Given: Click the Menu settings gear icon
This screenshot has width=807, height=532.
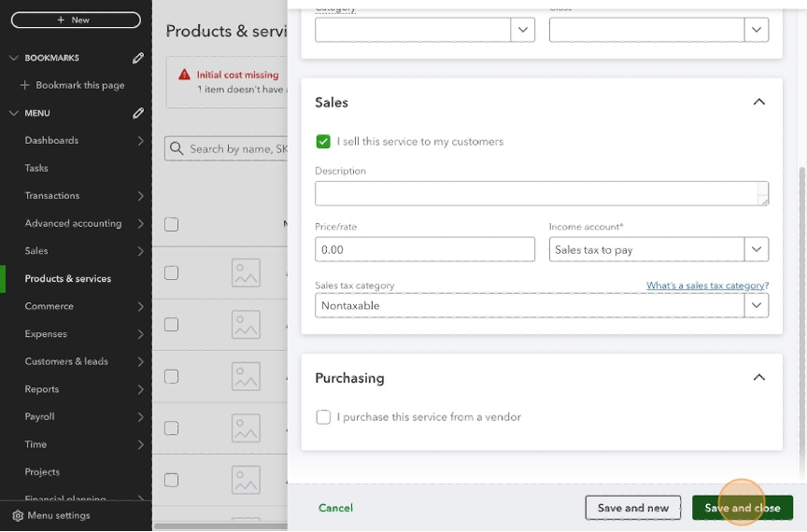Looking at the screenshot, I should coord(17,515).
